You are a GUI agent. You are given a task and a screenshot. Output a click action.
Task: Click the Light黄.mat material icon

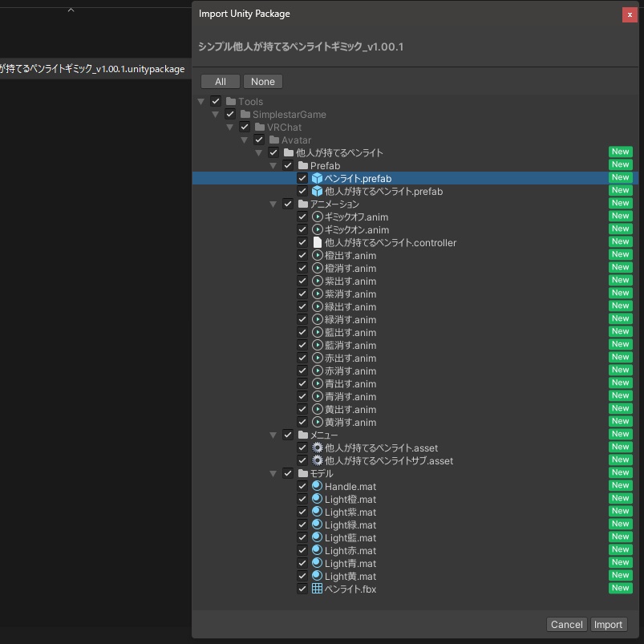317,576
